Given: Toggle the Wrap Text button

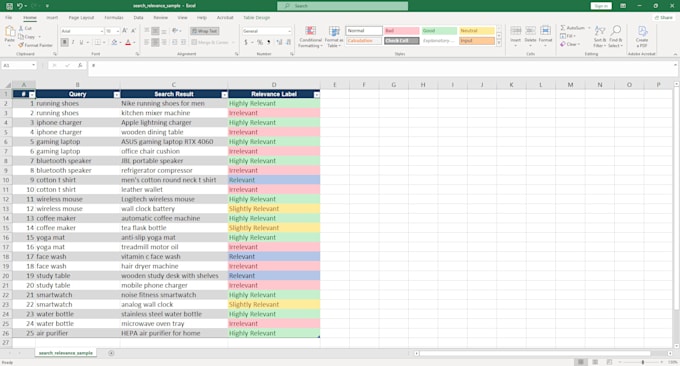Looking at the screenshot, I should [x=205, y=31].
